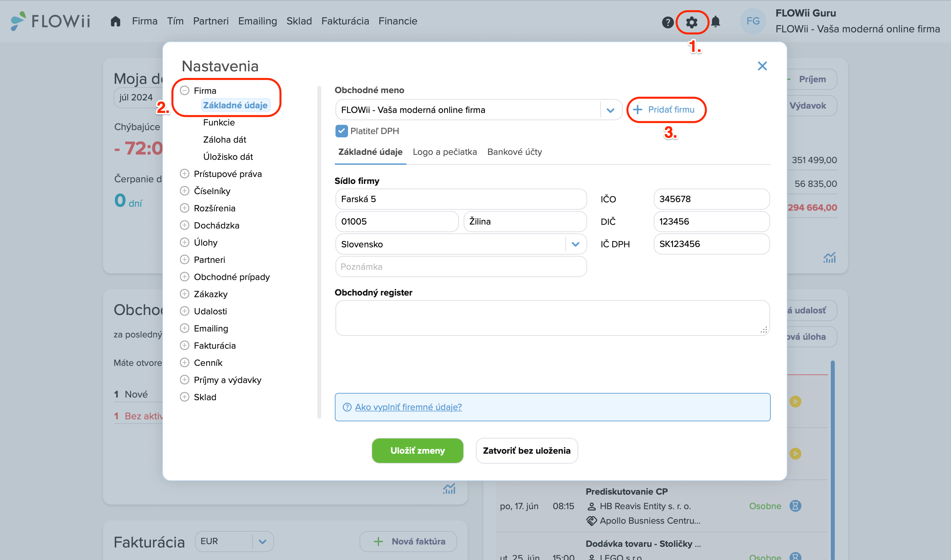Screen dimensions: 951x560
Task: Open the settings gear icon
Action: click(691, 22)
